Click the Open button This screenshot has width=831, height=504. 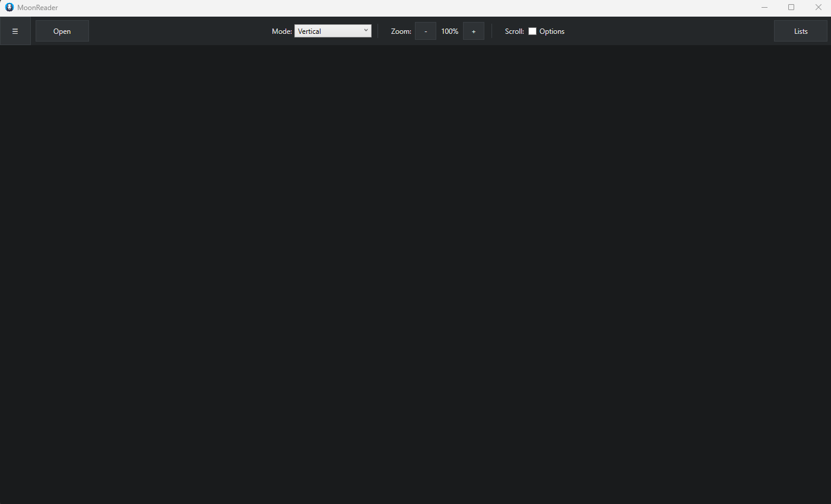coord(62,31)
